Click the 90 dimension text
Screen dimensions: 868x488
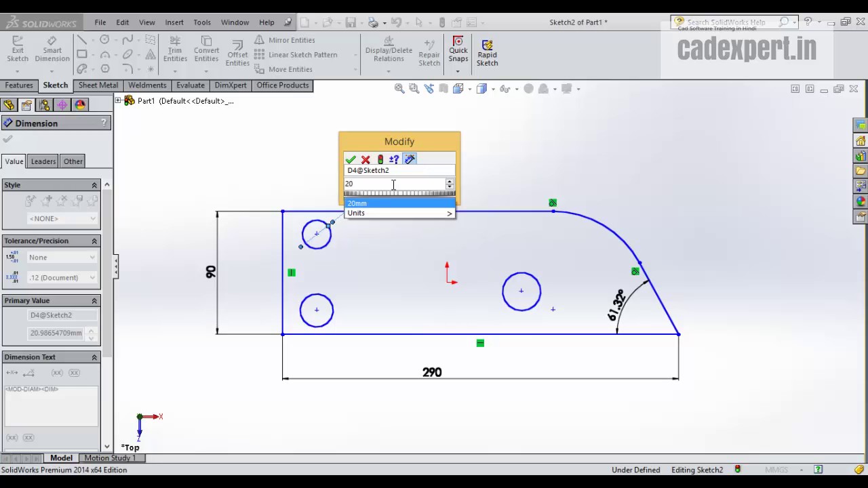pyautogui.click(x=211, y=272)
